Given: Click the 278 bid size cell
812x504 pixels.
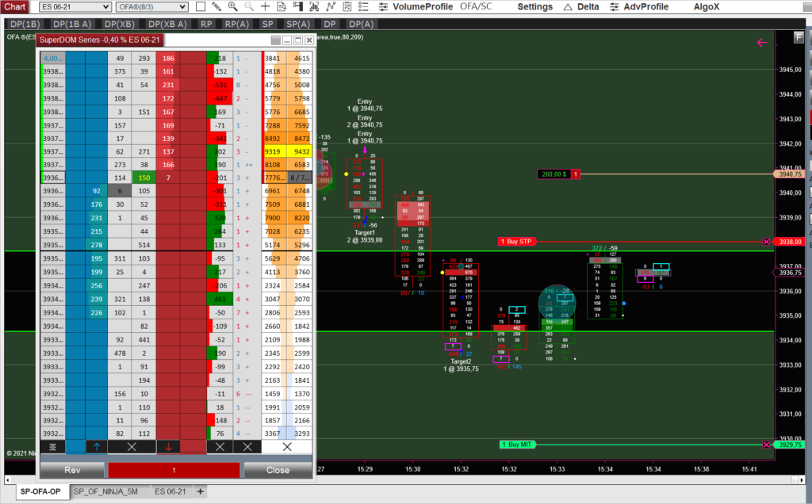Looking at the screenshot, I should tap(96, 245).
